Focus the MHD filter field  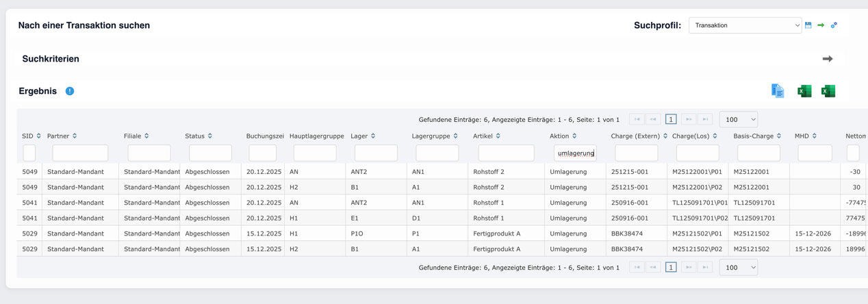coord(815,153)
